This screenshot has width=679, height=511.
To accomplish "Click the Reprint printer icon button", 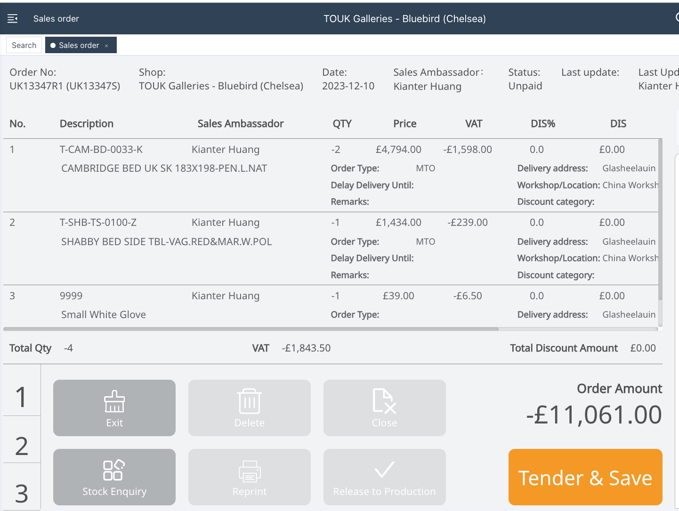I will point(249,476).
